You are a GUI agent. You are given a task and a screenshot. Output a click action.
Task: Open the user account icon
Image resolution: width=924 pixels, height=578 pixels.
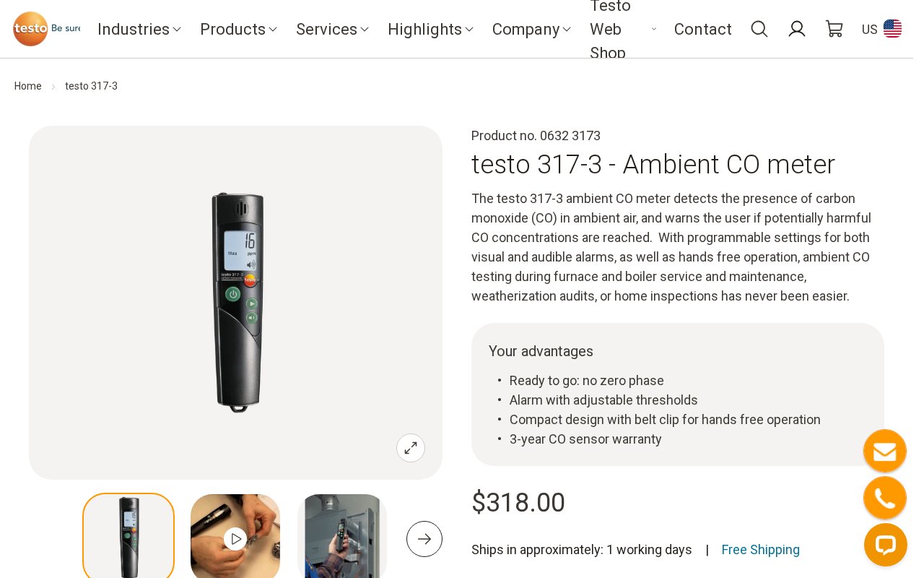pyautogui.click(x=796, y=29)
